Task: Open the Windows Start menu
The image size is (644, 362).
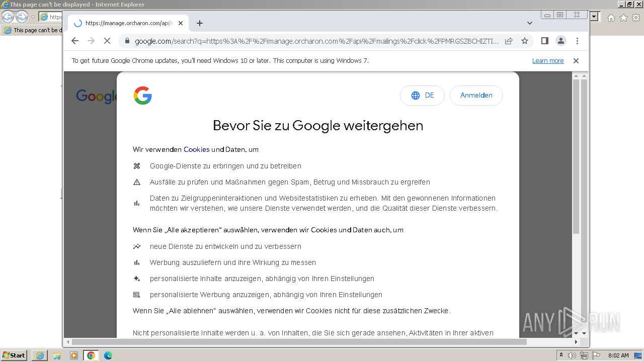Action: (x=14, y=355)
